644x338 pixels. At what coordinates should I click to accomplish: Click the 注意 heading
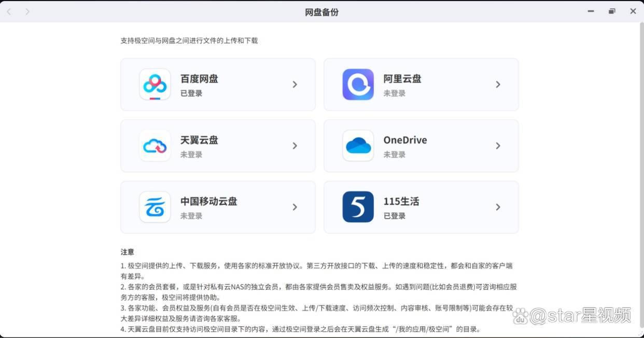128,252
